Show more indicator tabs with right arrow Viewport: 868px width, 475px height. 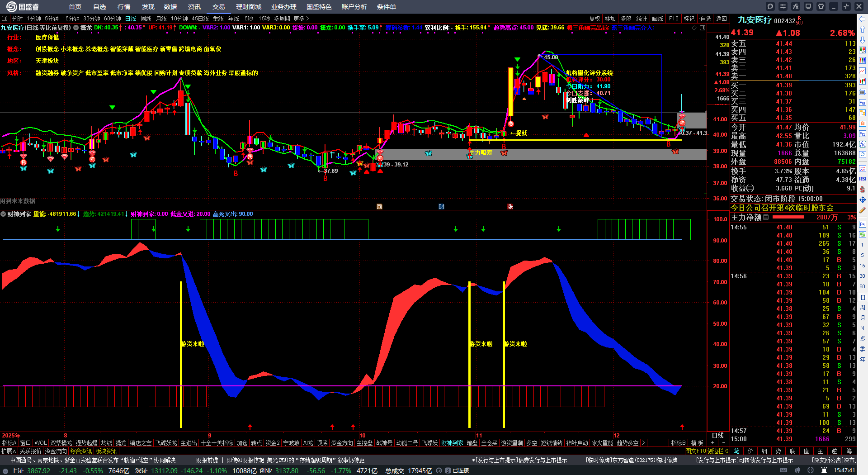643,443
